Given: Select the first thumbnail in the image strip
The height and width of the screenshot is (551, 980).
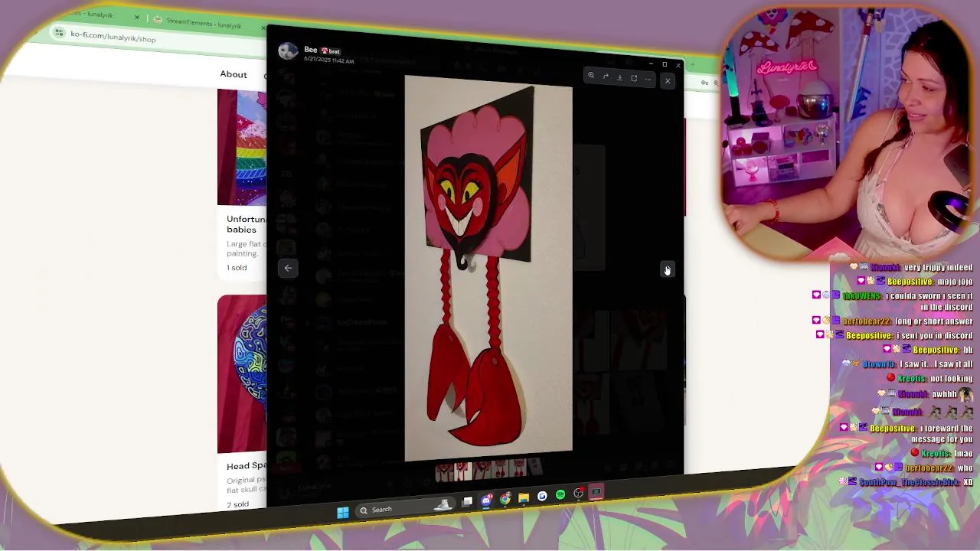Looking at the screenshot, I should point(444,473).
